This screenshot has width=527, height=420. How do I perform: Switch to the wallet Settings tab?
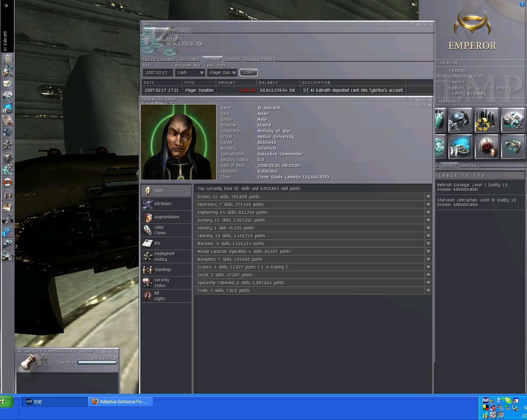tap(180, 31)
